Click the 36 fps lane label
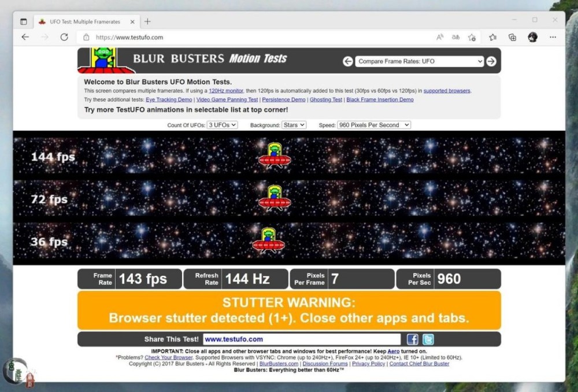Image resolution: width=578 pixels, height=392 pixels. (49, 242)
